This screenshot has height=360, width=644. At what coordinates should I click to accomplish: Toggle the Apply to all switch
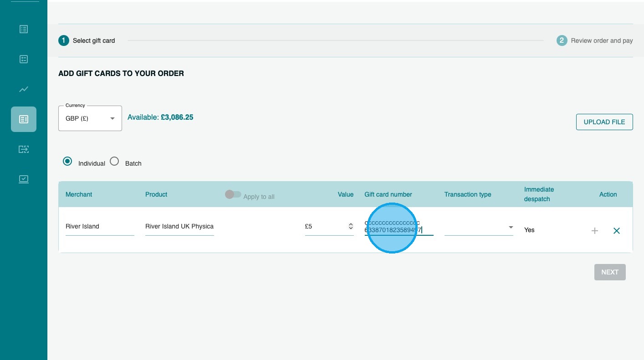pos(233,194)
